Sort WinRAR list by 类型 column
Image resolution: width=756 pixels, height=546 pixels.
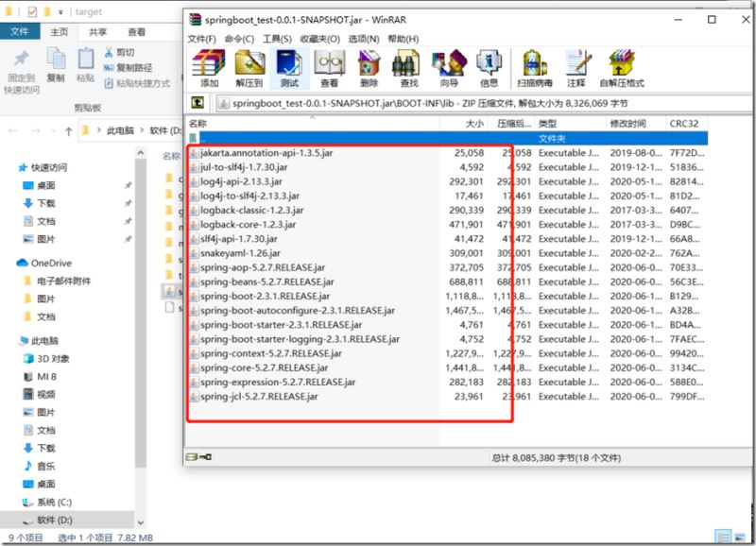(x=571, y=124)
